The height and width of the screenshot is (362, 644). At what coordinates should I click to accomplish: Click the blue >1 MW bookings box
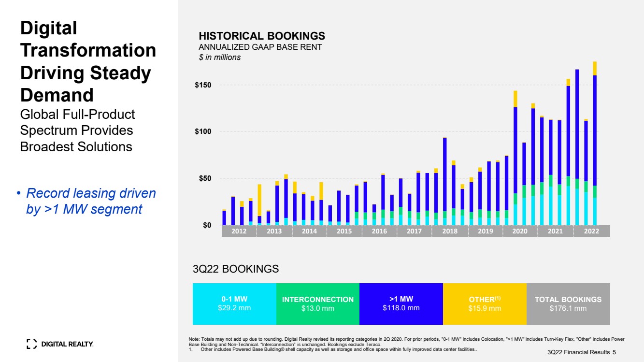(401, 304)
